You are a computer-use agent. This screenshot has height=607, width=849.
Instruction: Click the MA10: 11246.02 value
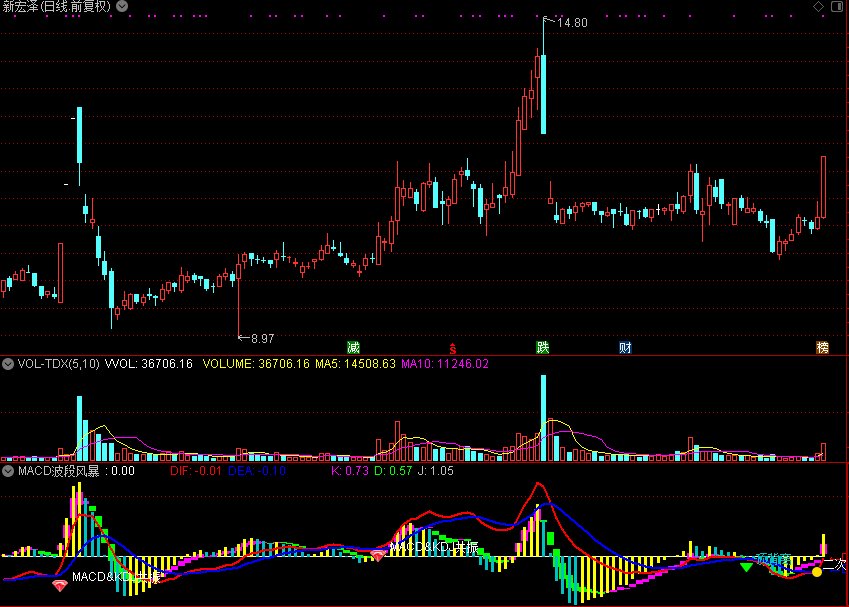pyautogui.click(x=445, y=364)
